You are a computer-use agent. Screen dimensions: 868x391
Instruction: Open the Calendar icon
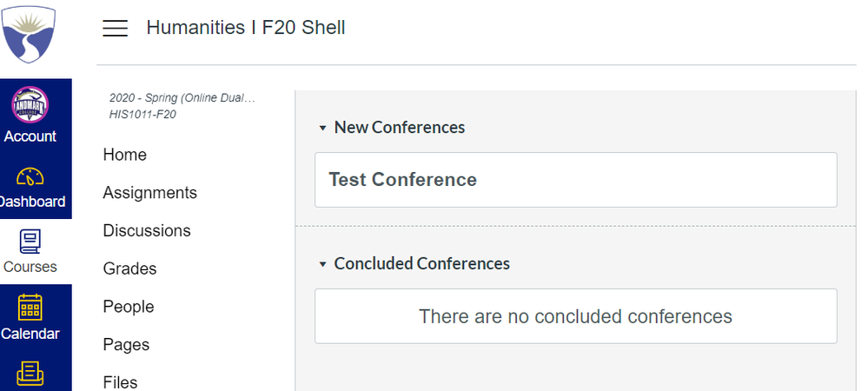click(x=30, y=308)
